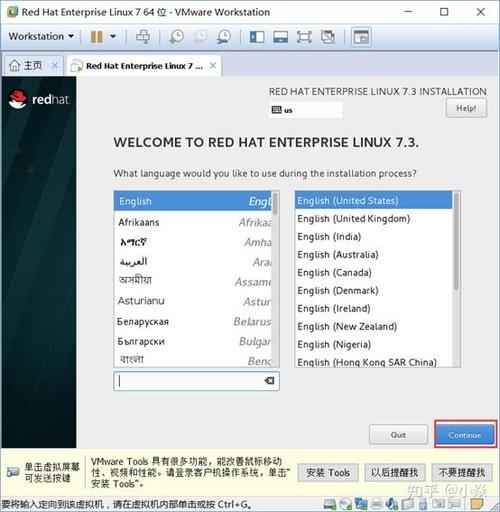Enter full screen mode icon
This screenshot has width=500, height=512.
(x=304, y=37)
